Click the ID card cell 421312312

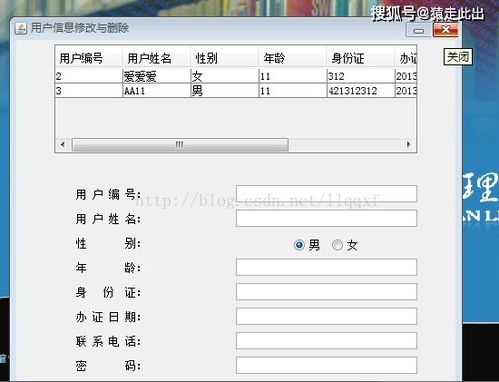coord(361,90)
